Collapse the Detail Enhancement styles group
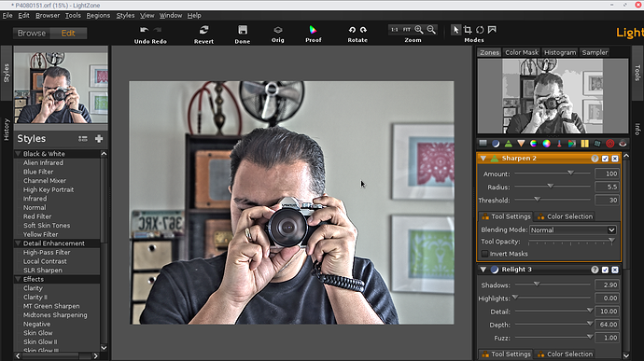The image size is (644, 361). 18,243
